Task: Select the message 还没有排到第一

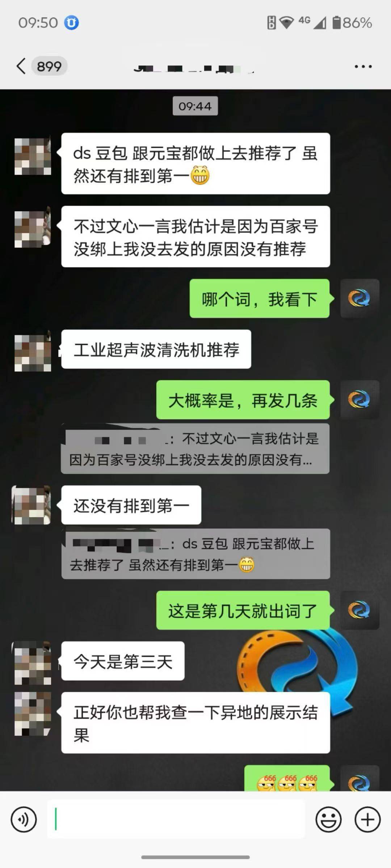Action: [131, 505]
